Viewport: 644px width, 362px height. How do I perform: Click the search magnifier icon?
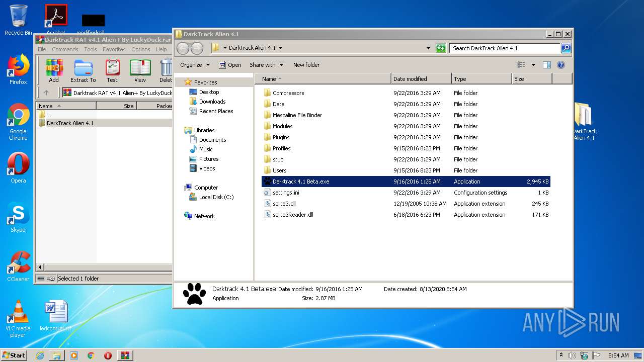566,48
